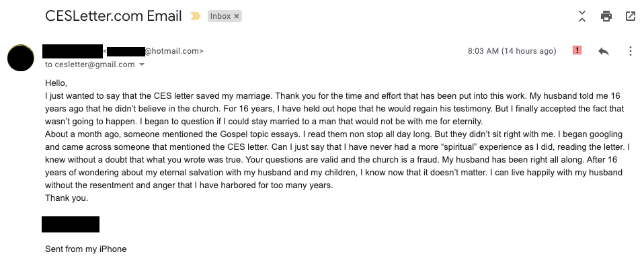
Task: Open the three-dot more options menu
Action: [631, 51]
